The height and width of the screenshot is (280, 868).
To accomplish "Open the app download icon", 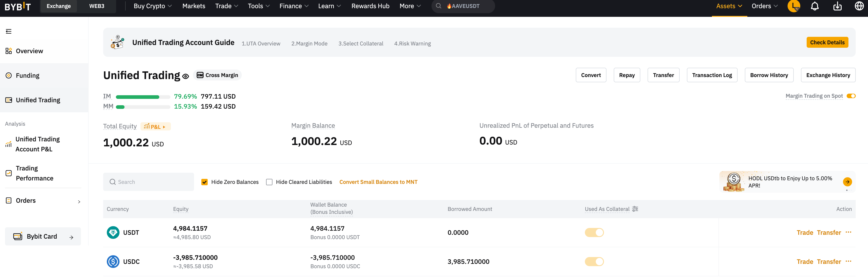I will click(837, 6).
